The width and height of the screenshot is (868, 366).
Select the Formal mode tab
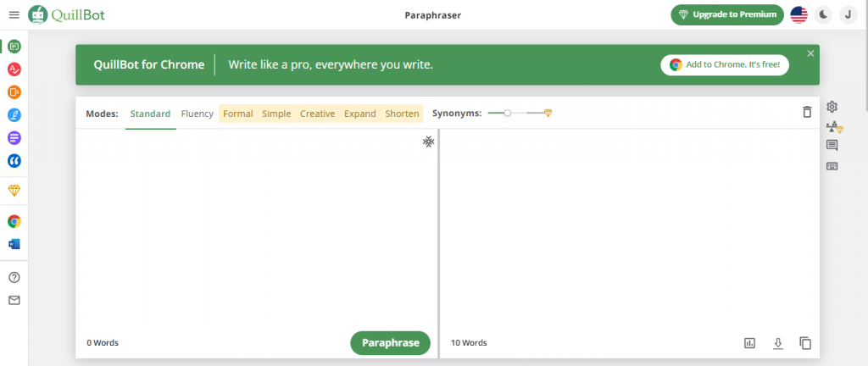(238, 114)
